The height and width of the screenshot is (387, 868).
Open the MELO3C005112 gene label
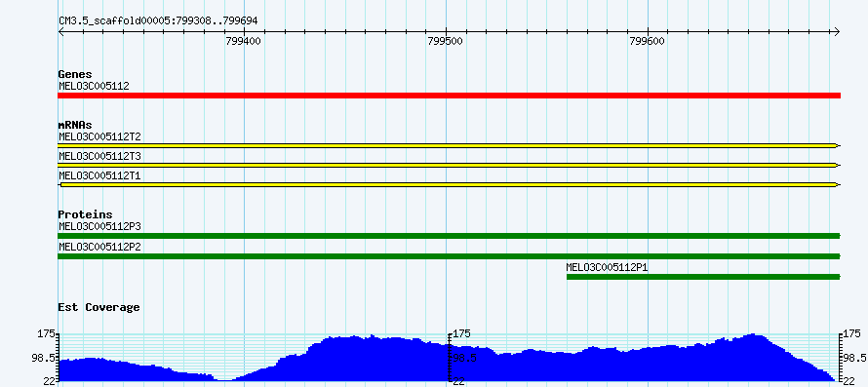click(94, 86)
